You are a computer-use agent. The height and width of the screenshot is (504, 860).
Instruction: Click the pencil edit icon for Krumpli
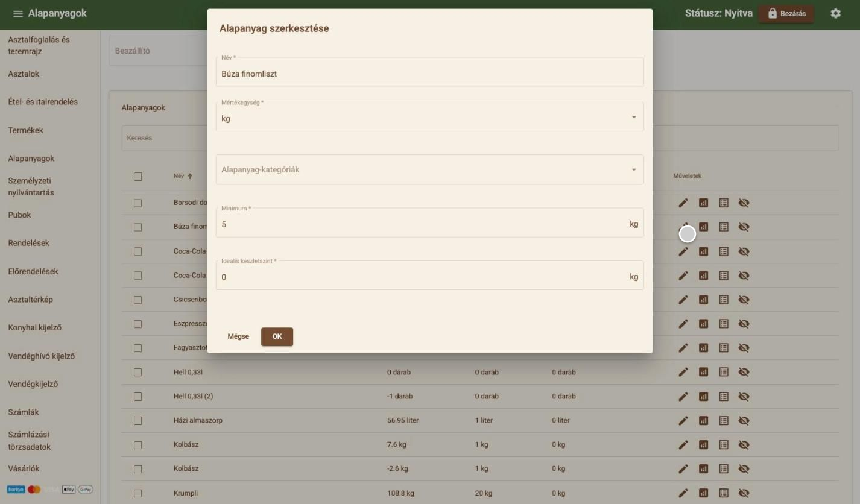point(683,493)
